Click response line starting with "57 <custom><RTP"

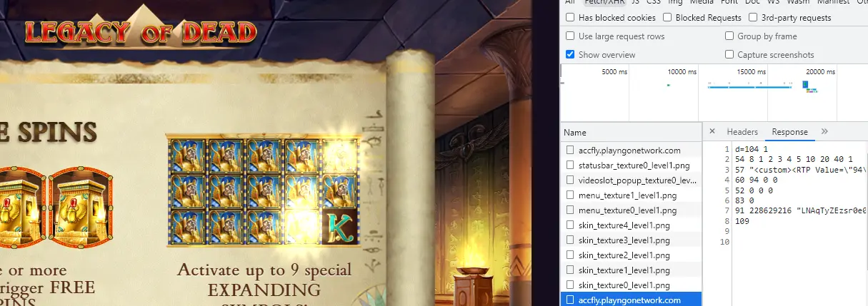pos(800,170)
